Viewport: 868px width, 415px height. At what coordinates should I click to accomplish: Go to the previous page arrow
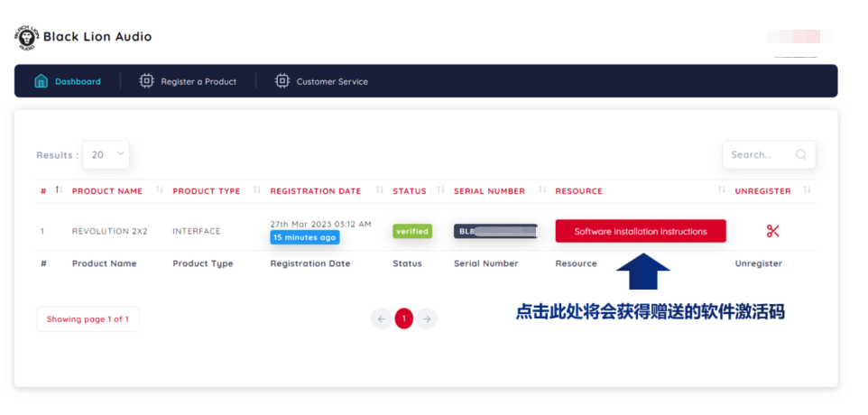click(x=381, y=318)
